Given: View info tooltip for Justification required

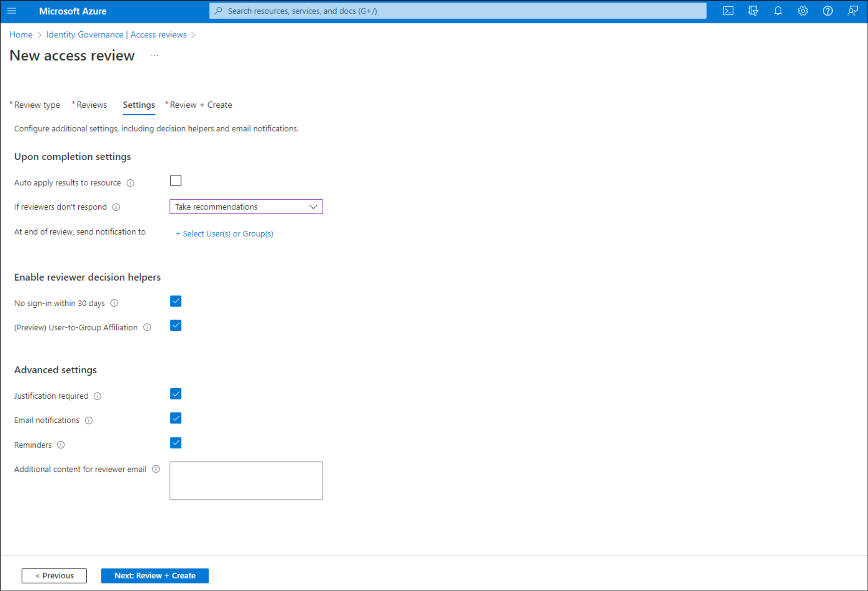Looking at the screenshot, I should pos(97,396).
